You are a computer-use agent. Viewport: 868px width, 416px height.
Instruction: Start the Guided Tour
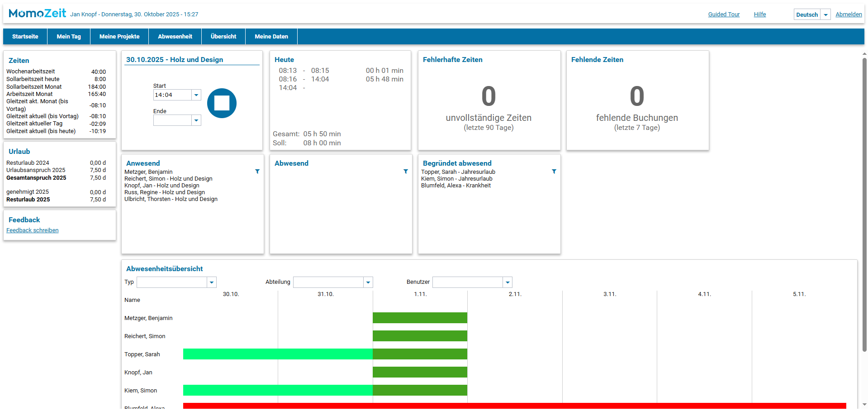point(724,14)
